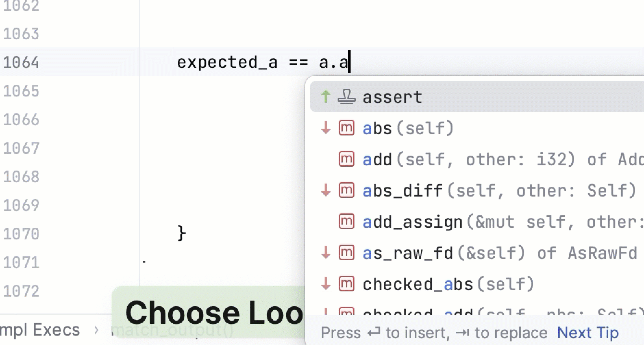Image resolution: width=644 pixels, height=345 pixels.
Task: Click line number 1064 in the gutter
Action: tap(21, 62)
